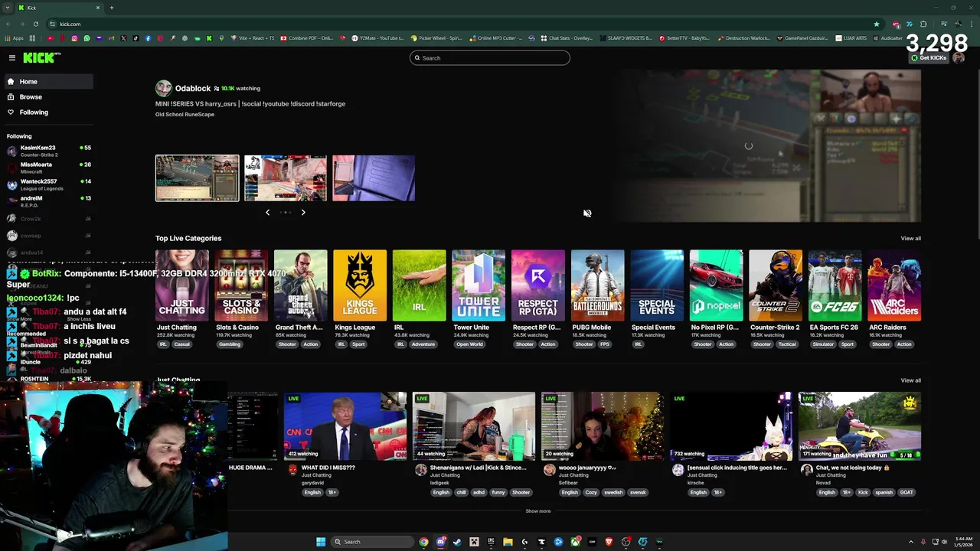Open File Explorer from the taskbar
This screenshot has width=980, height=551.
508,542
